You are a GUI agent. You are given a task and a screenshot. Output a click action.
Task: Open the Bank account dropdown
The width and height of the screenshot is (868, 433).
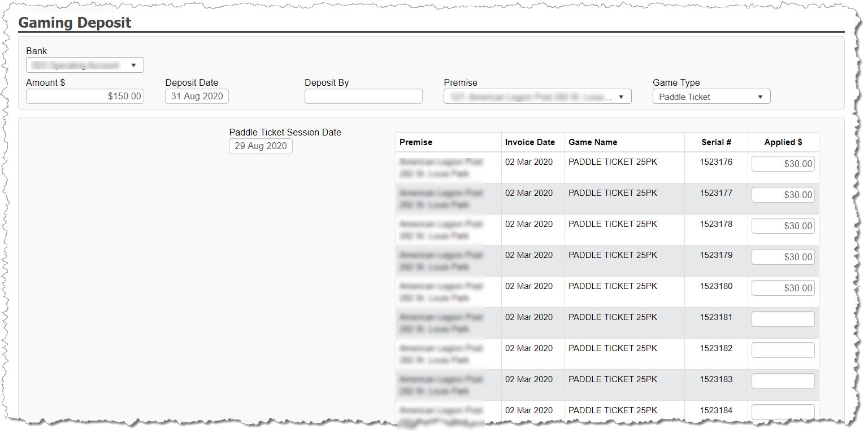pos(85,64)
